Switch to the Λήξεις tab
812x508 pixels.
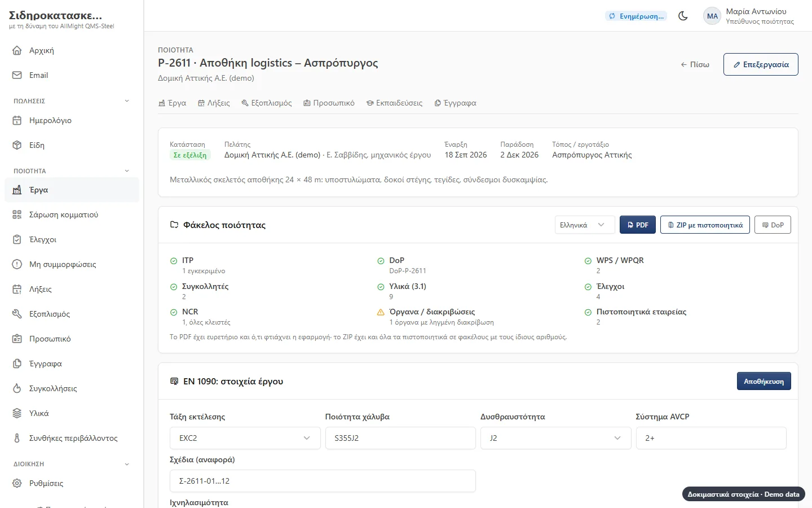pyautogui.click(x=214, y=103)
